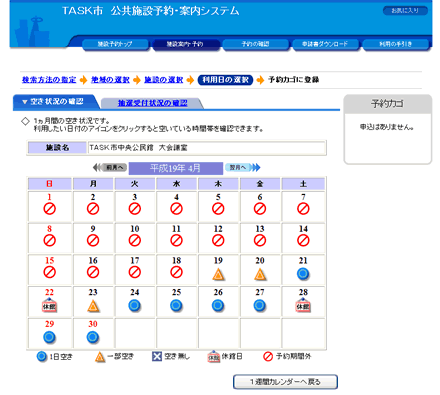440x395 pixels.
Task: Click the April 28 closed-day icon
Action: pyautogui.click(x=303, y=306)
